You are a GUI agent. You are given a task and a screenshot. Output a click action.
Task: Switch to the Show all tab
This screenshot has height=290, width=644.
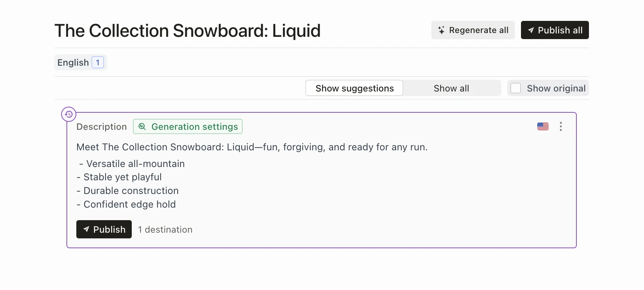pos(451,88)
